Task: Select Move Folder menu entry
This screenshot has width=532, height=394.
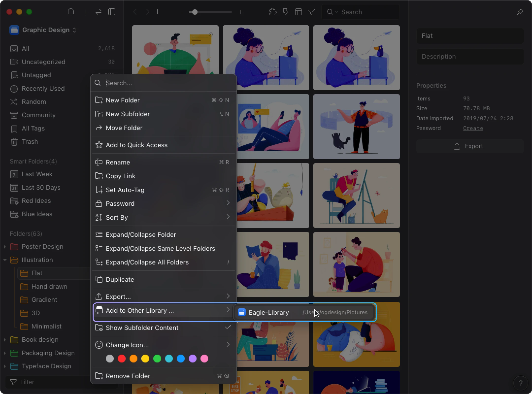Action: point(164,128)
